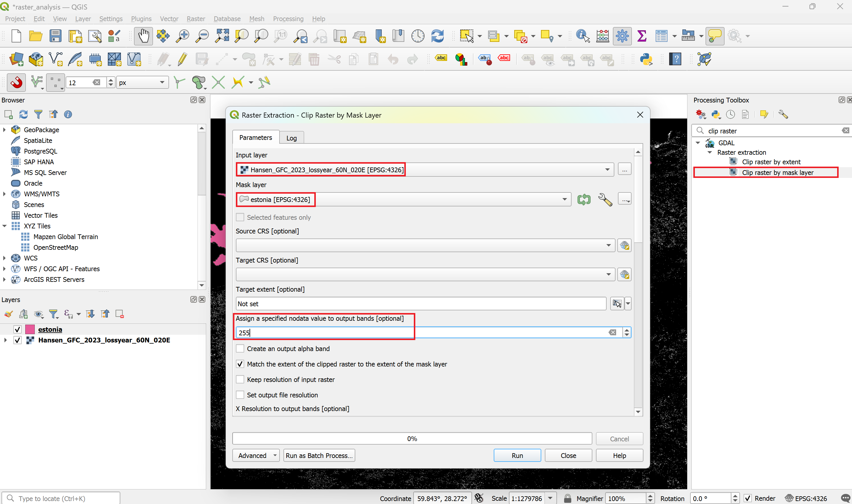The height and width of the screenshot is (504, 852).
Task: Open the Python Console icon
Action: point(646,59)
